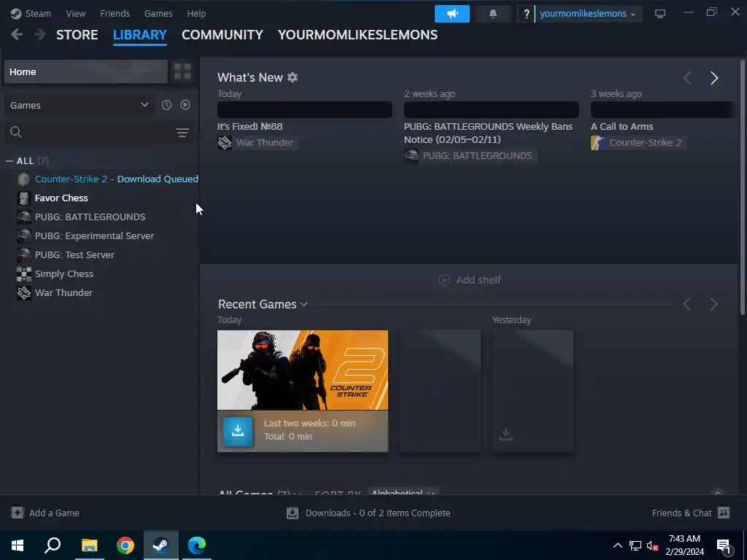The height and width of the screenshot is (560, 747).
Task: Click the Recent Games previous arrow
Action: point(687,304)
